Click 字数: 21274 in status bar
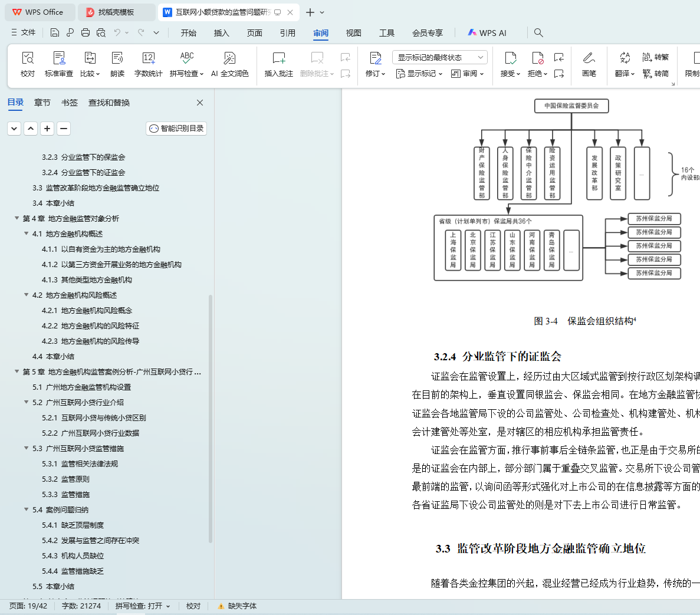This screenshot has height=615, width=700. click(81, 606)
